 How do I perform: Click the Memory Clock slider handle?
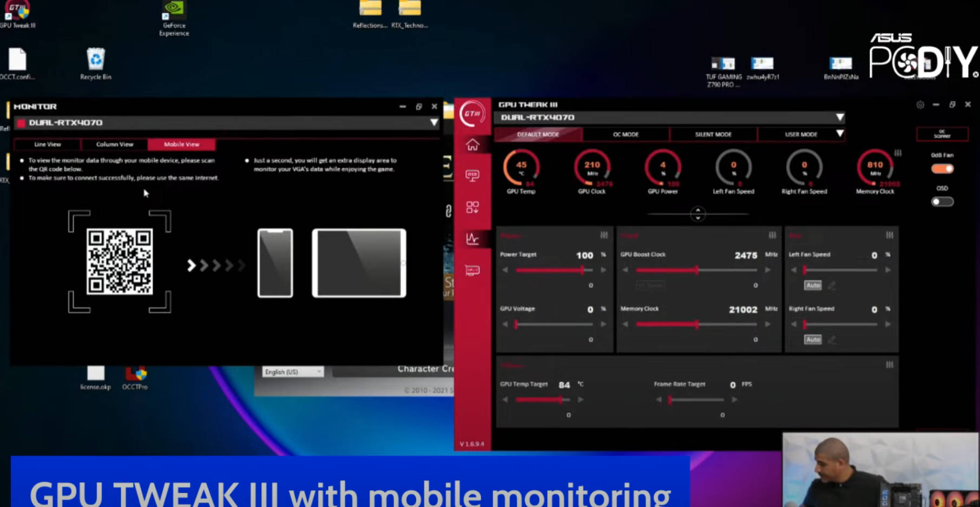pyautogui.click(x=697, y=324)
